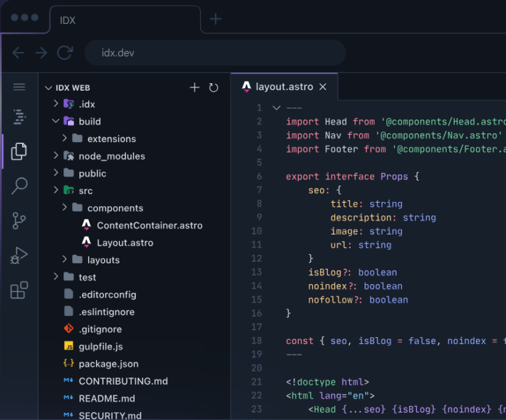Image resolution: width=506 pixels, height=420 pixels.
Task: Refresh the IDX WEB explorer tree
Action: point(213,87)
